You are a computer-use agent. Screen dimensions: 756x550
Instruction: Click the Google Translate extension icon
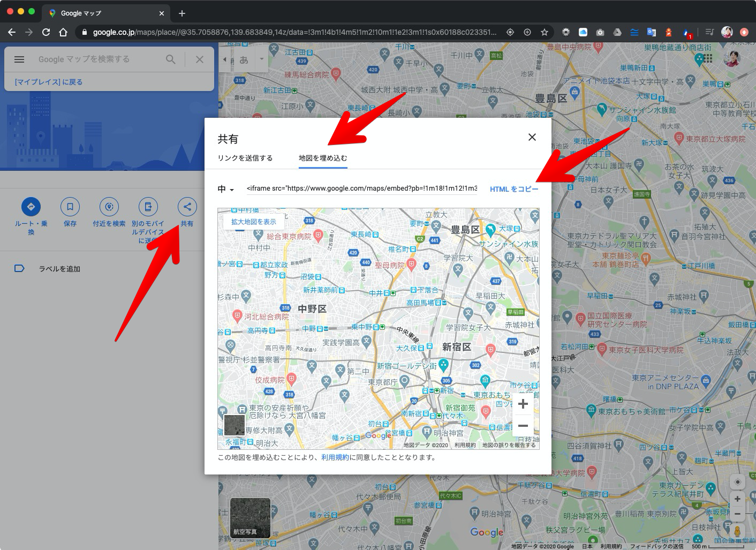652,32
